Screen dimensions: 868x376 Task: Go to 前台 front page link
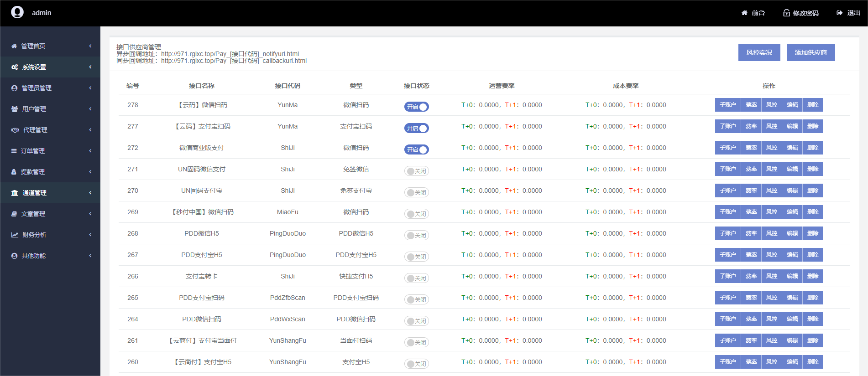[x=753, y=13]
